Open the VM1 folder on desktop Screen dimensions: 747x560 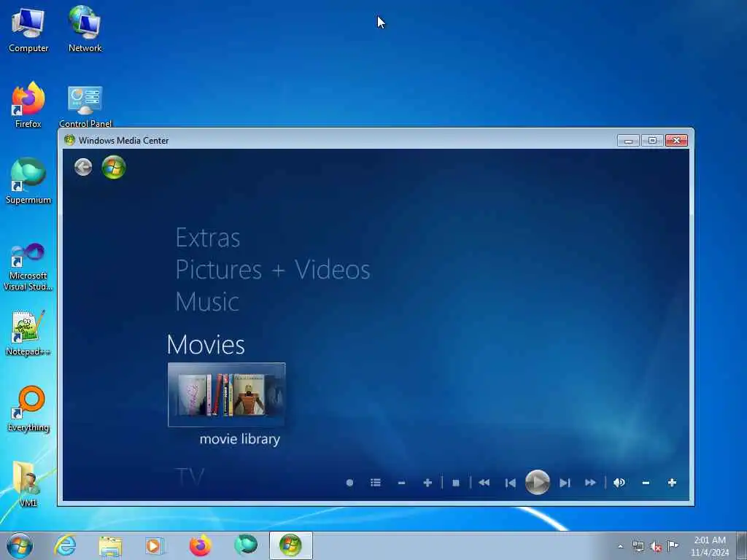[28, 484]
